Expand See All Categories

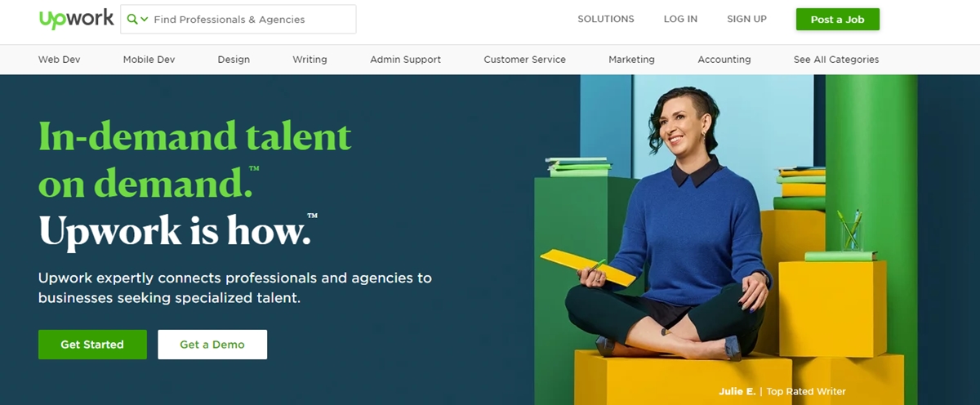coord(836,60)
